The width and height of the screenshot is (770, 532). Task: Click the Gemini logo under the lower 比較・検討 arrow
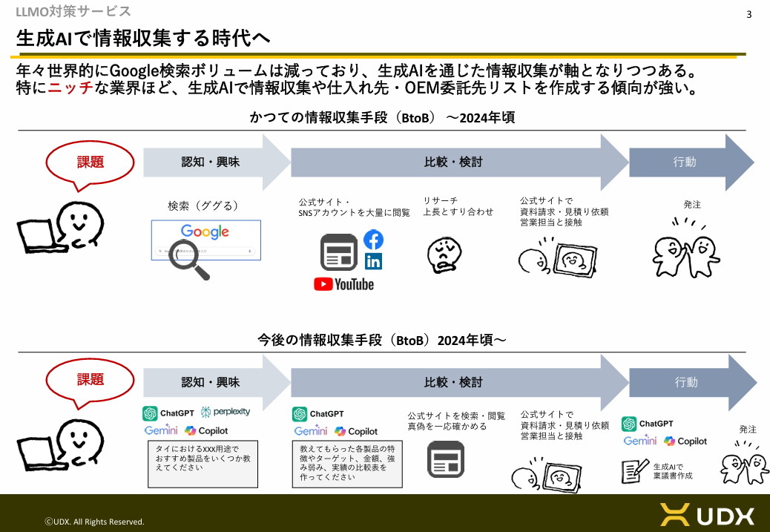click(310, 431)
